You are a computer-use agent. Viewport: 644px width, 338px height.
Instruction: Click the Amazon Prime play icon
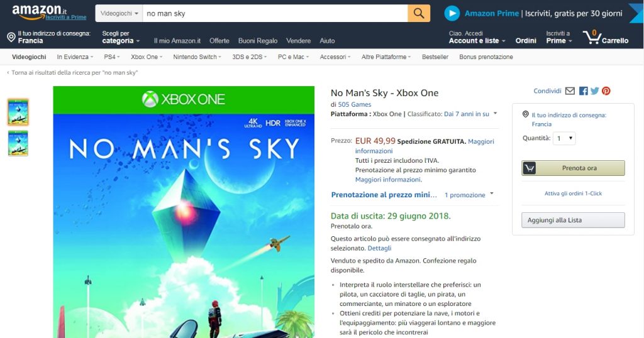click(452, 14)
